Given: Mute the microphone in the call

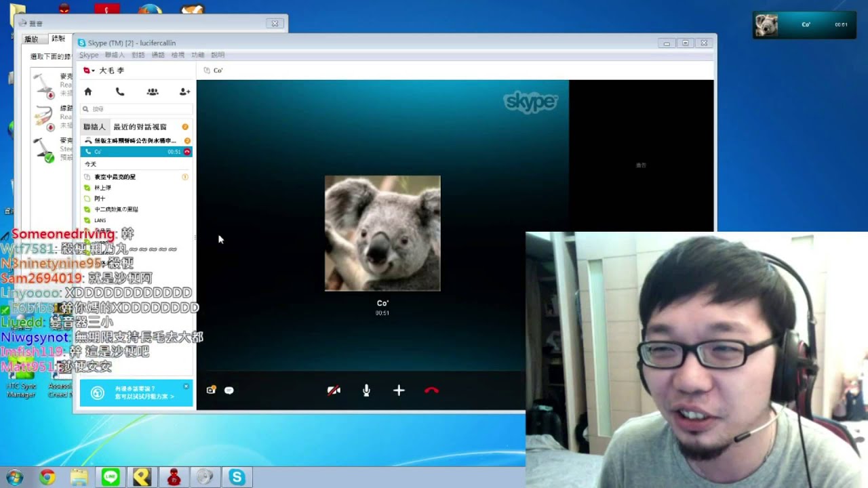Looking at the screenshot, I should point(366,390).
